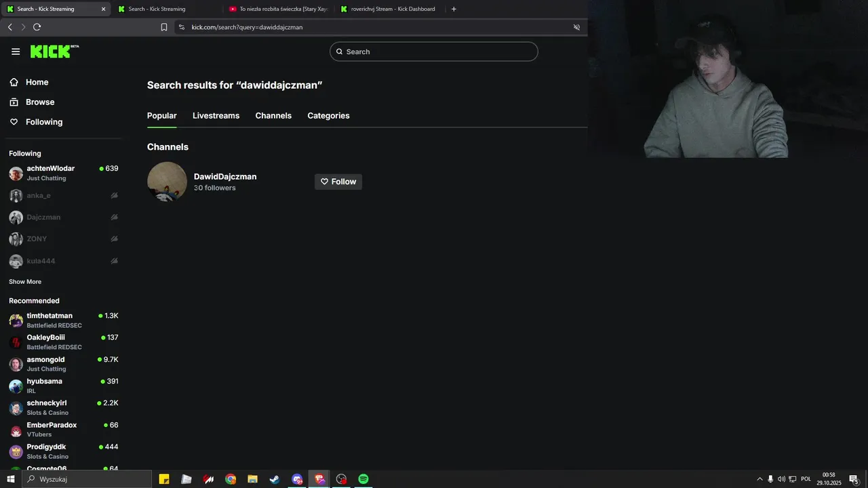
Task: Go to Home in the sidebar
Action: 37,82
